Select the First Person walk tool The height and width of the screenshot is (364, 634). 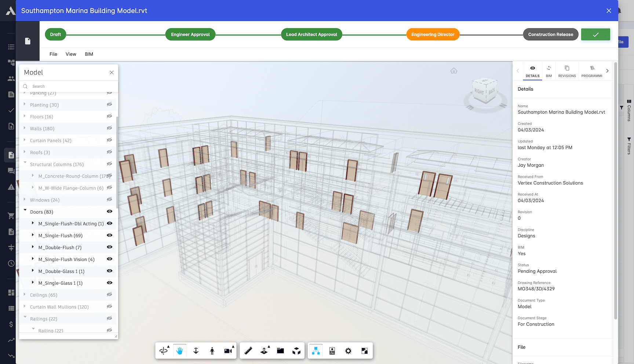(212, 350)
